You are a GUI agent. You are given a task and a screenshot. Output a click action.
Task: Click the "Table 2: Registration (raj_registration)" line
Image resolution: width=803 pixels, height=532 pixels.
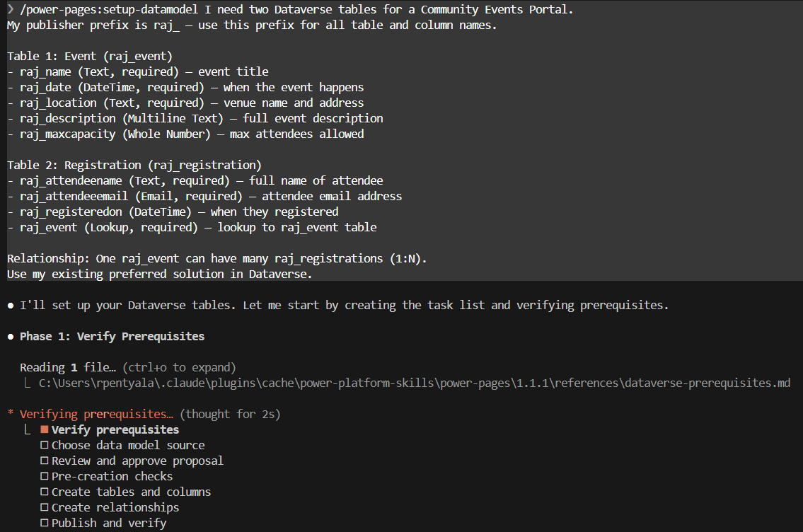pyautogui.click(x=134, y=165)
